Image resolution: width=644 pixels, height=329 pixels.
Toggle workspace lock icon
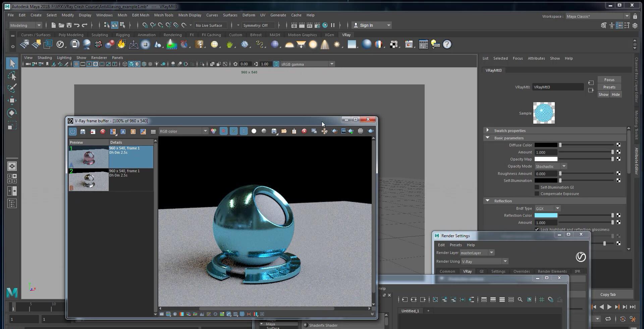click(x=635, y=16)
